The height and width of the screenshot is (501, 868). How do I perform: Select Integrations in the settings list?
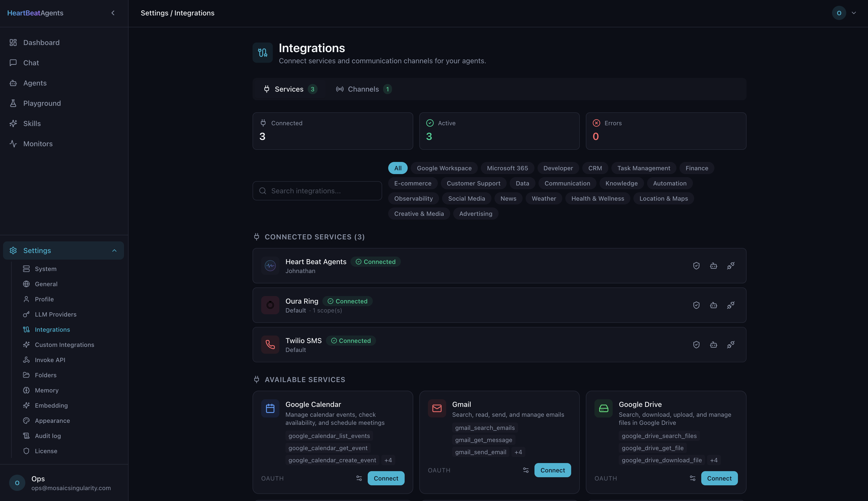[71, 329]
